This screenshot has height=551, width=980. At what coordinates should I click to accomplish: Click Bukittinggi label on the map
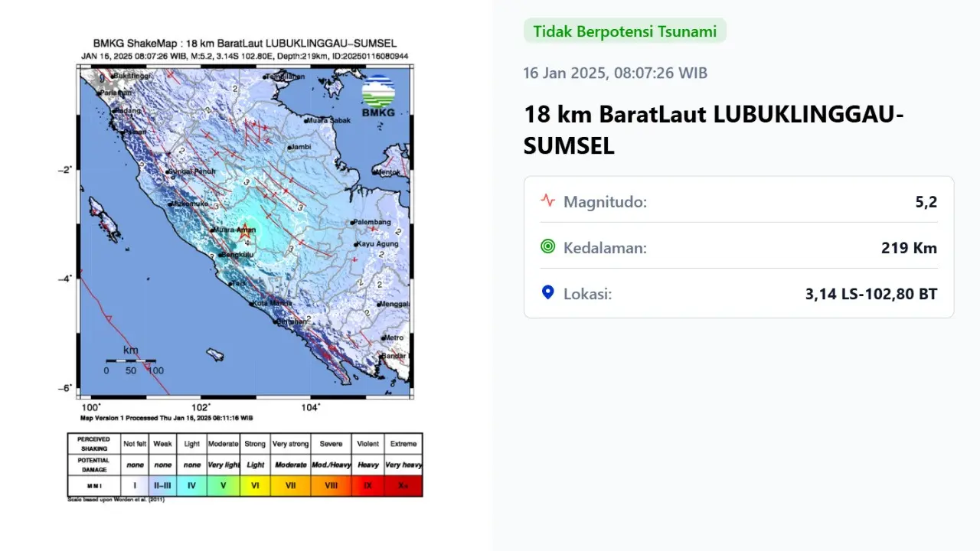pos(132,76)
